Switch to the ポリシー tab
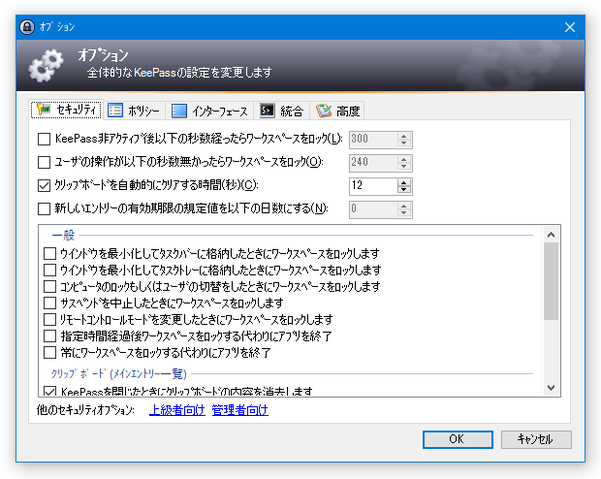This screenshot has height=479, width=601. click(x=135, y=111)
